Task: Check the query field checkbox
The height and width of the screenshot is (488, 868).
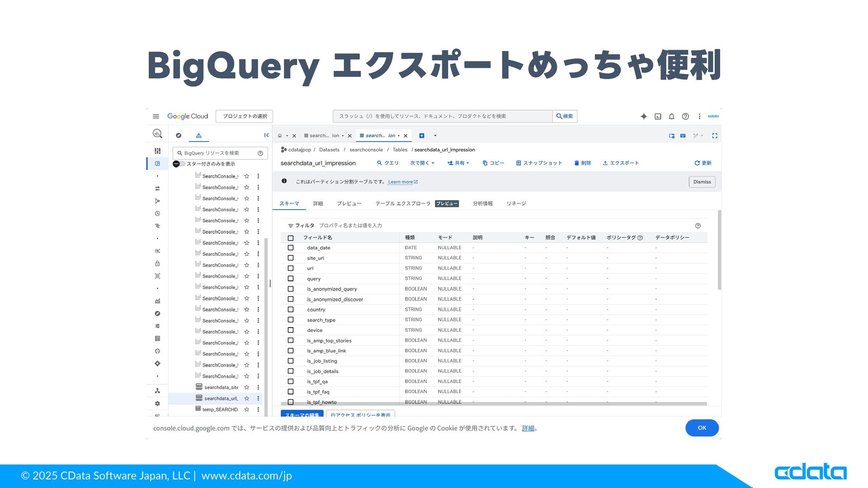Action: (291, 279)
